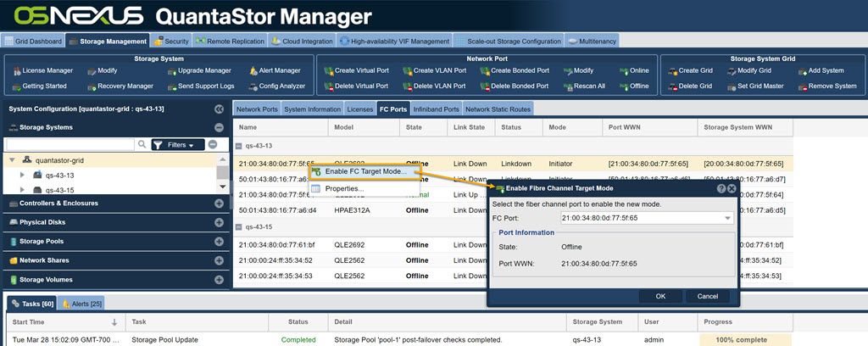
Task: Open Scale-out Storage Configuration tab
Action: pos(509,41)
